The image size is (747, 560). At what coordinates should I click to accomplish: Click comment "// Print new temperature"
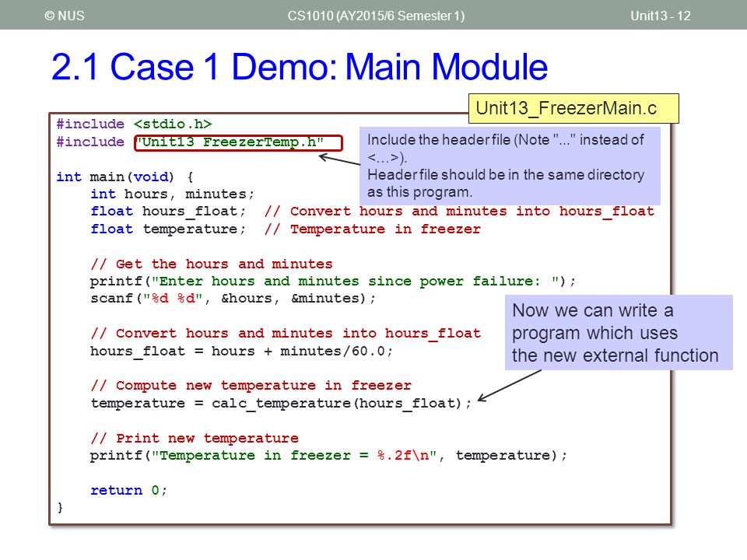click(x=195, y=438)
